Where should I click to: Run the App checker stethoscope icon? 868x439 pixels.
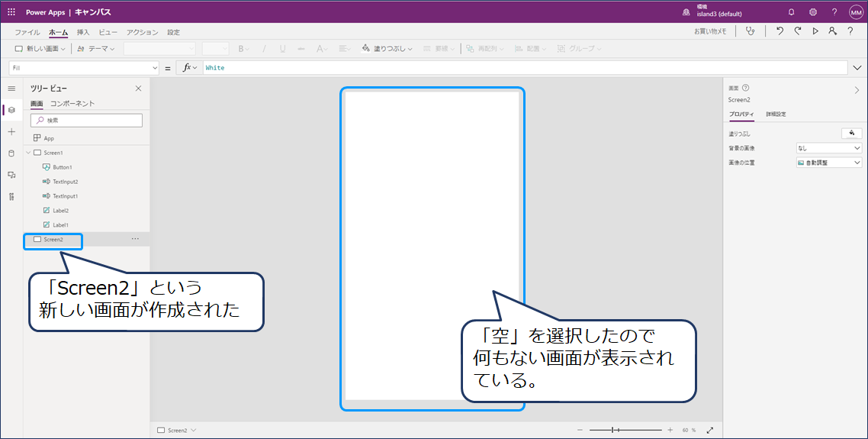(750, 31)
